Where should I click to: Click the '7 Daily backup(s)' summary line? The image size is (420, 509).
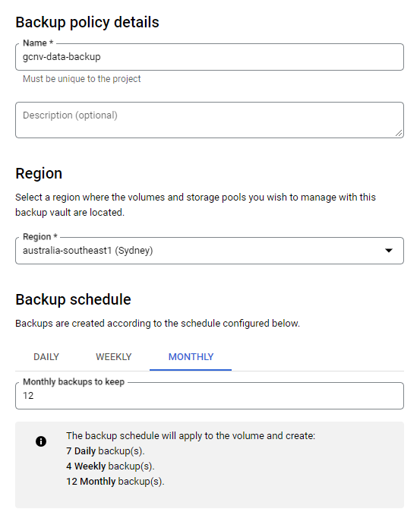tap(105, 451)
